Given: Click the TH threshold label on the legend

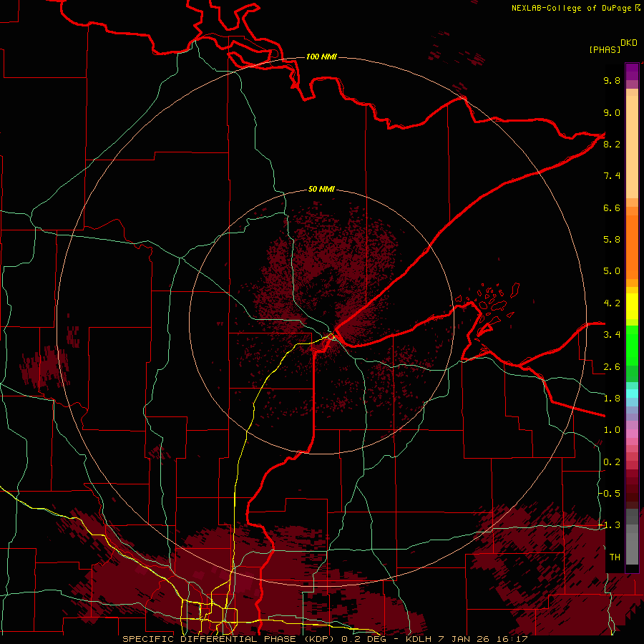Looking at the screenshot, I should (615, 557).
